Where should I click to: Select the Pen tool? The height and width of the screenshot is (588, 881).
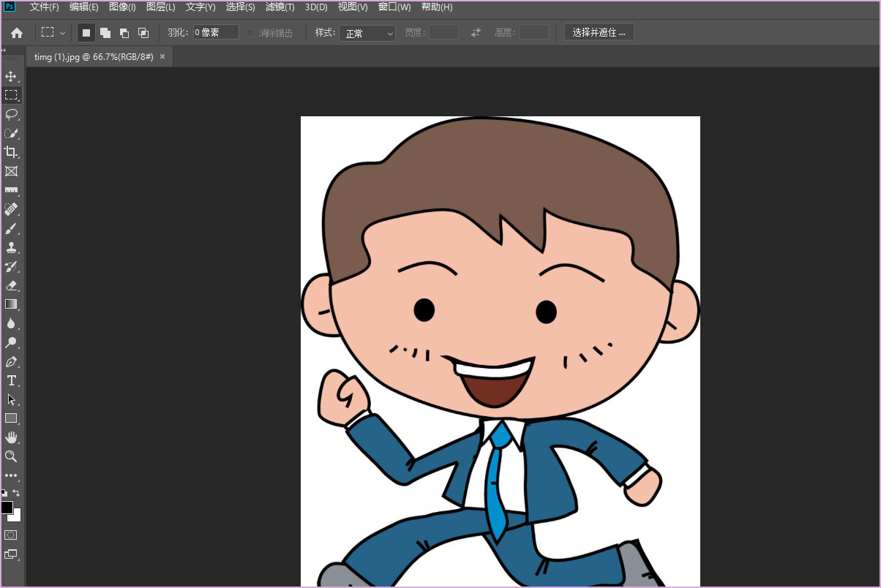click(11, 361)
